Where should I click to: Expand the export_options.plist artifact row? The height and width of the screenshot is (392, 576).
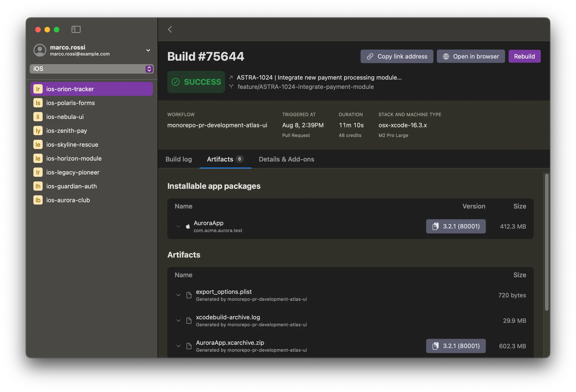(178, 295)
